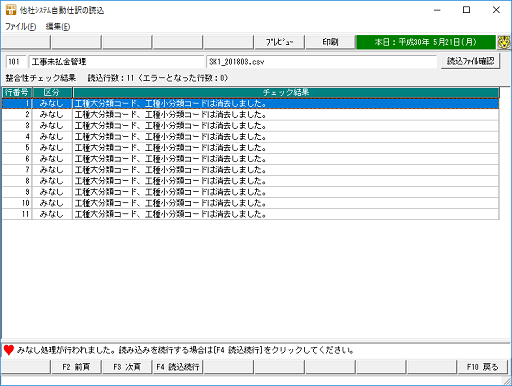Viewport: 512px width, 386px height.
Task: Click みなし cell in row 5
Action: pyautogui.click(x=52, y=148)
